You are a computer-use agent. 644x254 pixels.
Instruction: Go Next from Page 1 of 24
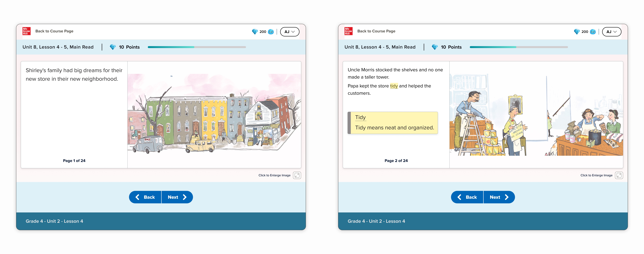tap(177, 197)
